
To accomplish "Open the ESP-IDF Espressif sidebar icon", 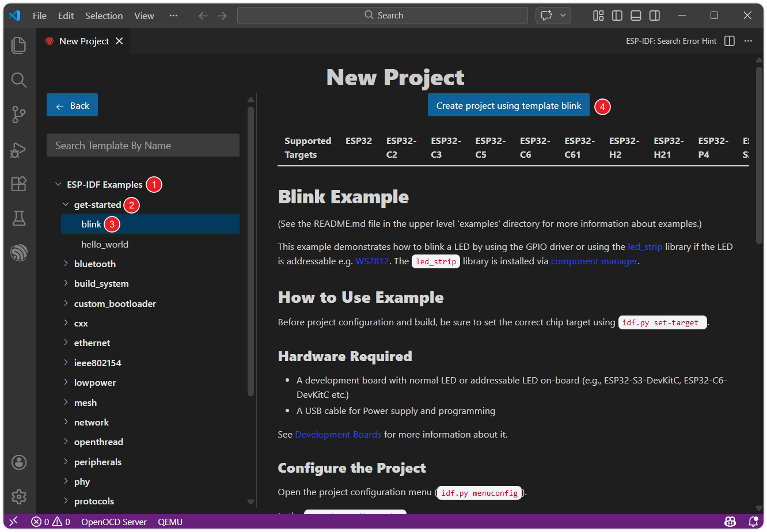I will pos(18,252).
